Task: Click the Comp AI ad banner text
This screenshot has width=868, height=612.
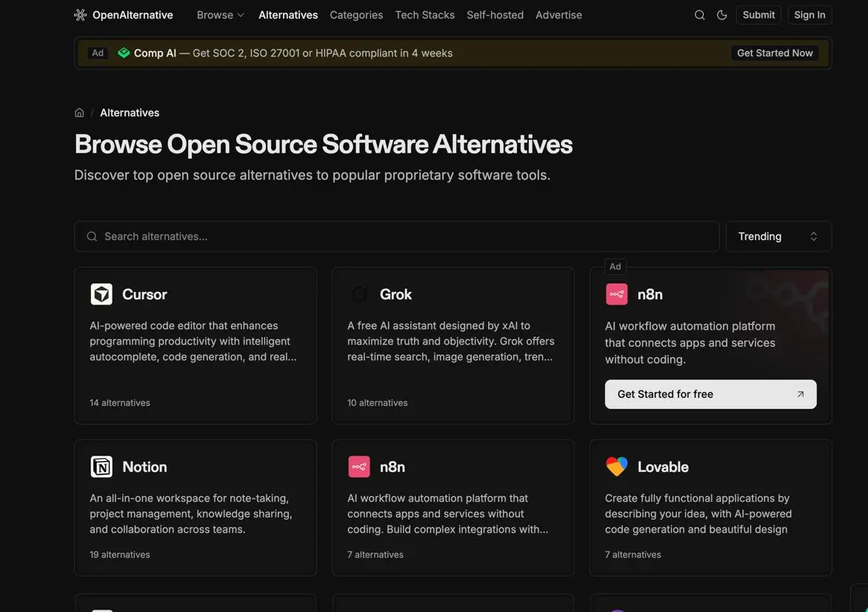Action: click(293, 53)
